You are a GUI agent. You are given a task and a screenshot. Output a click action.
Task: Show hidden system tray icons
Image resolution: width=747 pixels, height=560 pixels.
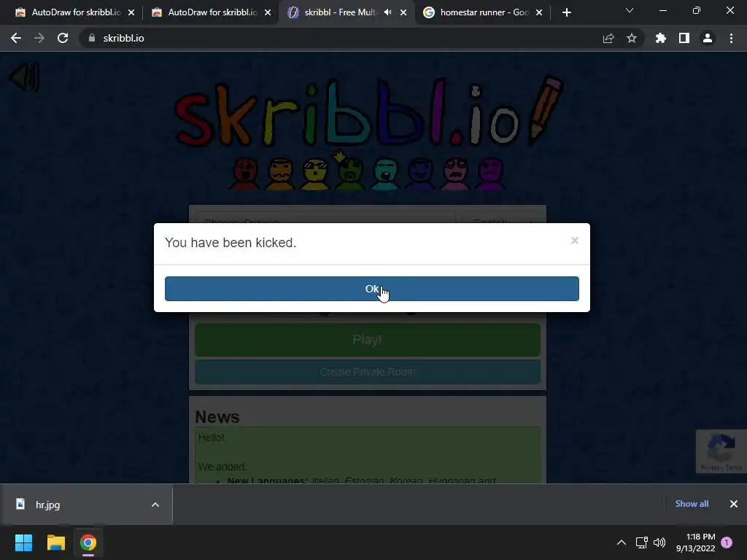click(622, 542)
